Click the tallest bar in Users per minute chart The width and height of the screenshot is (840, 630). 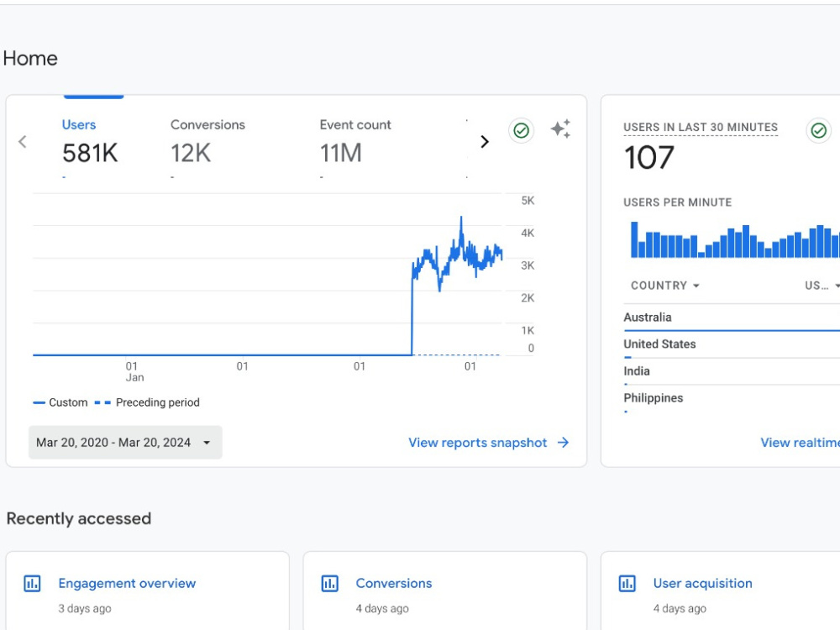[x=634, y=239]
